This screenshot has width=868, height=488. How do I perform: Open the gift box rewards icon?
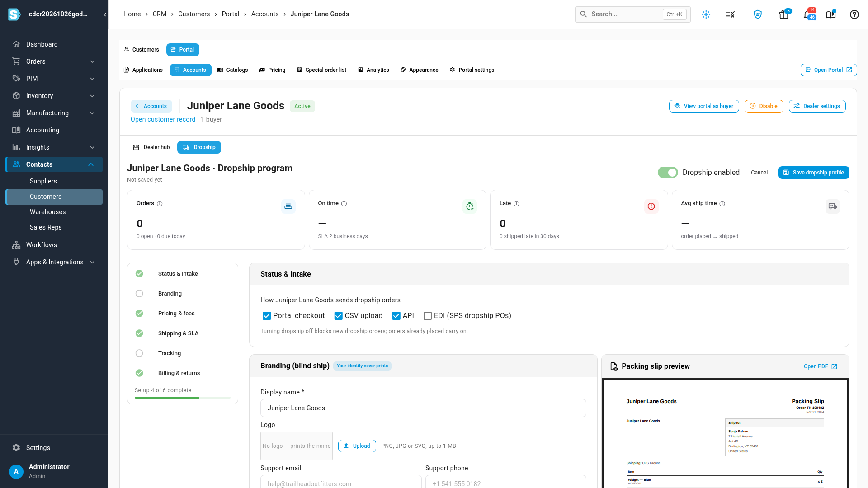[783, 14]
